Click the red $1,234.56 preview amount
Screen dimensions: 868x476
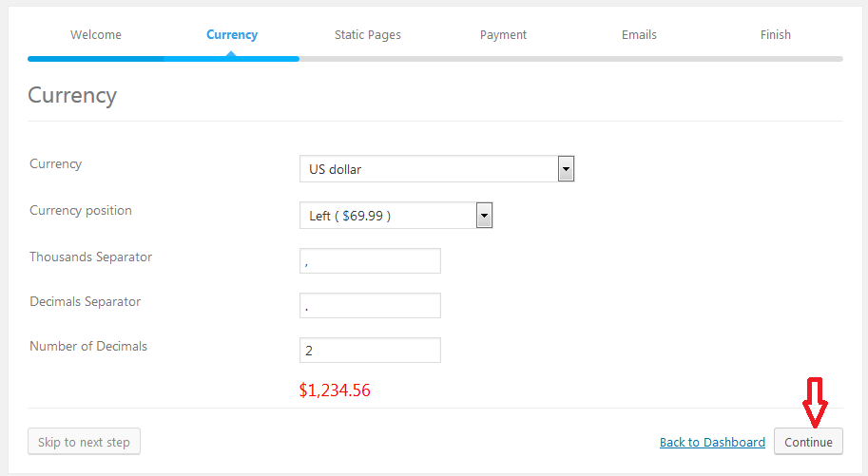pos(335,390)
